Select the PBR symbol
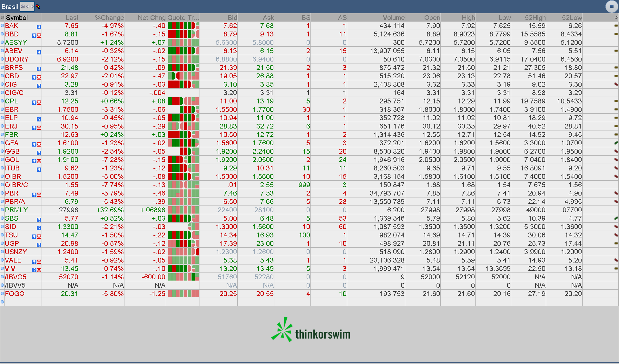619x364 pixels. (12, 193)
